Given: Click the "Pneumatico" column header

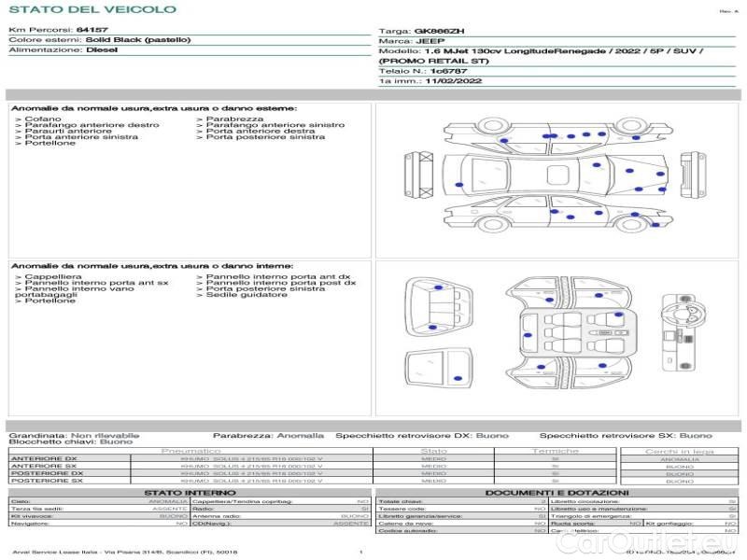Looking at the screenshot, I should point(190,451).
